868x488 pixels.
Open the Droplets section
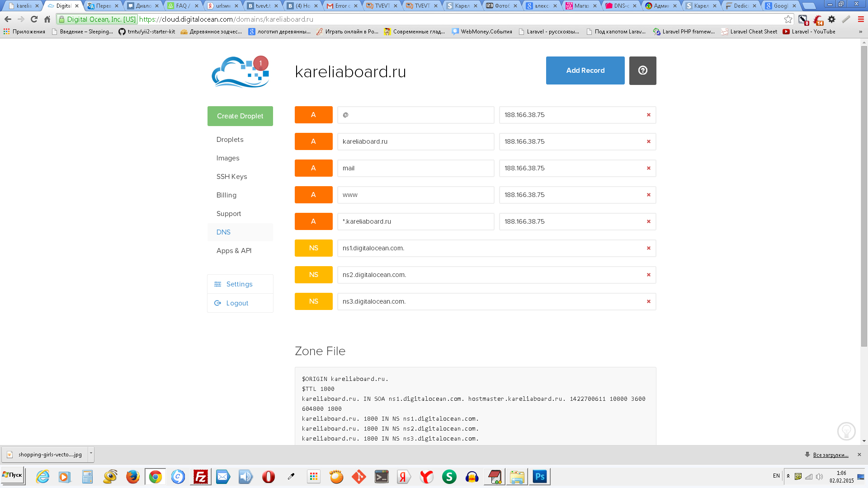230,140
